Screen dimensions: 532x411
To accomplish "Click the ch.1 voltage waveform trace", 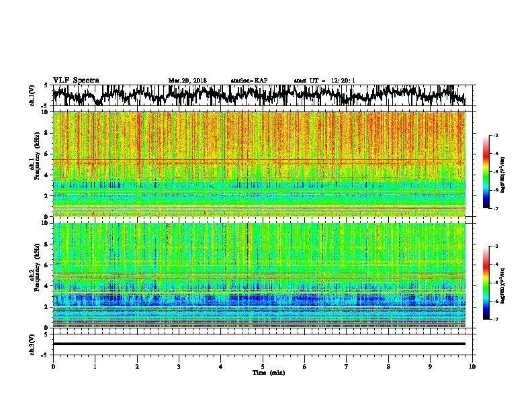I will [259, 95].
